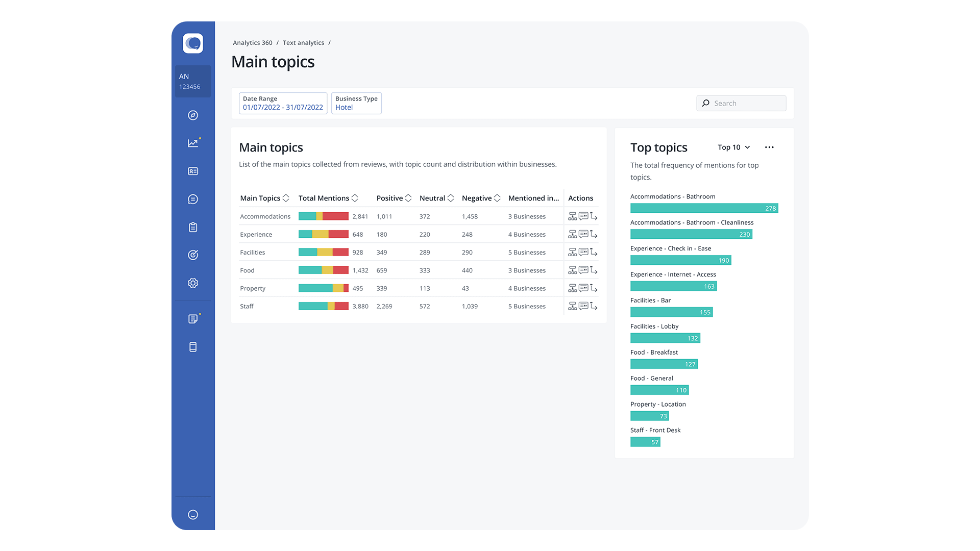Click the subtopics hierarchy icon for Accommodations
Viewport: 980px width, 551px height.
tap(572, 216)
